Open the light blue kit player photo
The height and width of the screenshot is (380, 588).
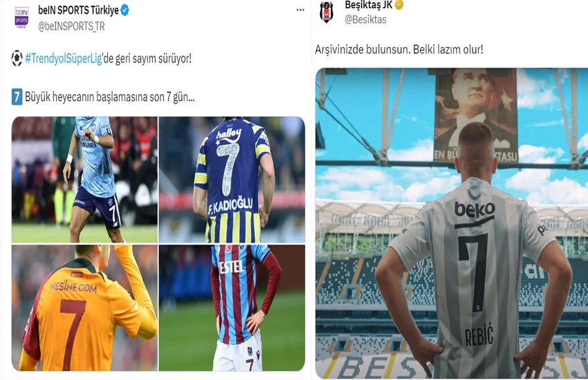click(x=84, y=180)
